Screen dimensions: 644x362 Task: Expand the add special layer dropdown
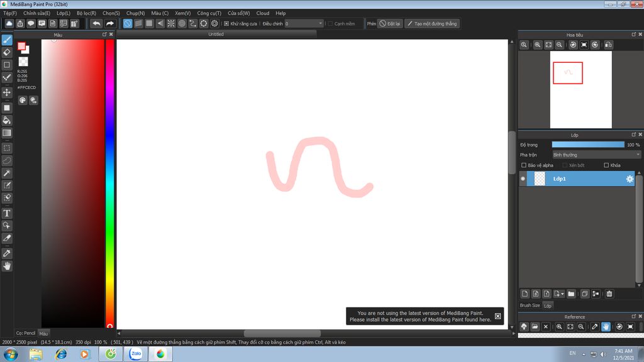tap(559, 293)
